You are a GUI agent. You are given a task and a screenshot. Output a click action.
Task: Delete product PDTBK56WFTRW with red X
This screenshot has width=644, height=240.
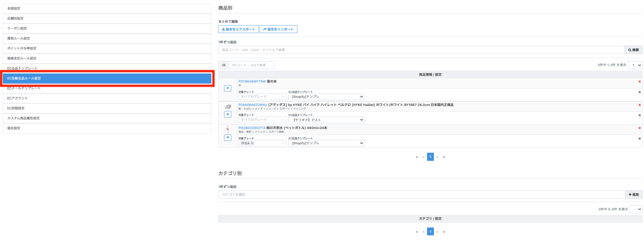(x=639, y=82)
